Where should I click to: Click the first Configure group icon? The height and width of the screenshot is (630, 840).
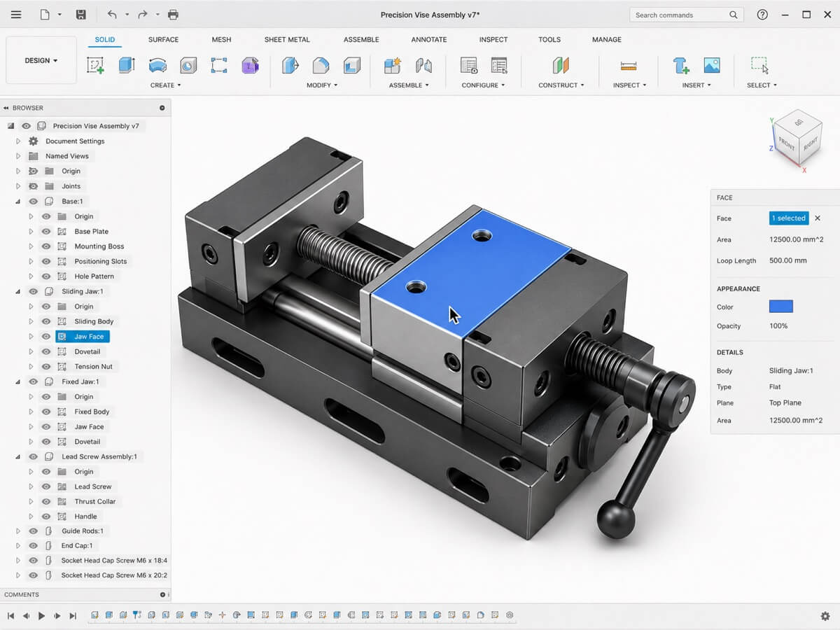coord(468,66)
